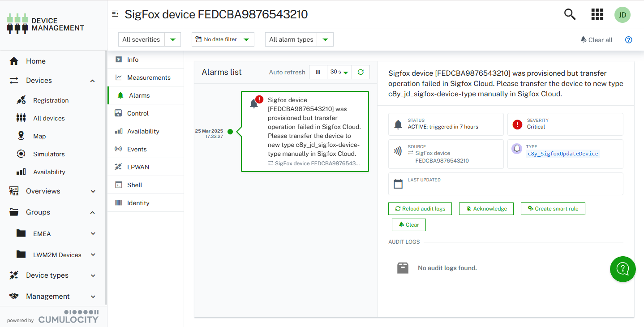Collapse the navigator with the header icon

115,14
